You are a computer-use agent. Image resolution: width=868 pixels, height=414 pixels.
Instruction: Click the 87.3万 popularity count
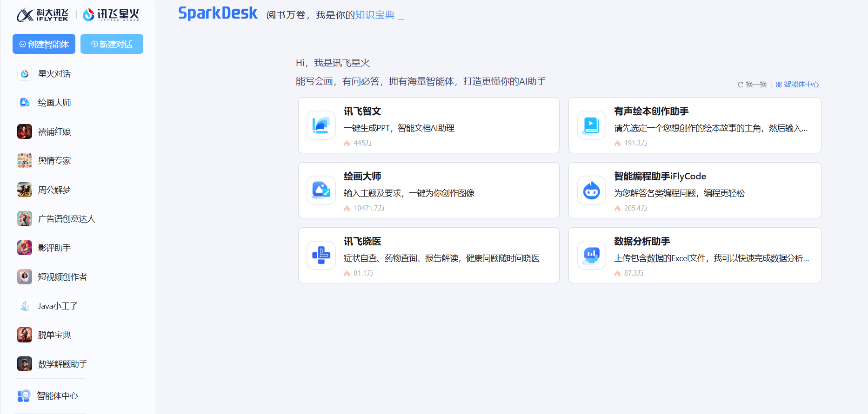point(634,273)
